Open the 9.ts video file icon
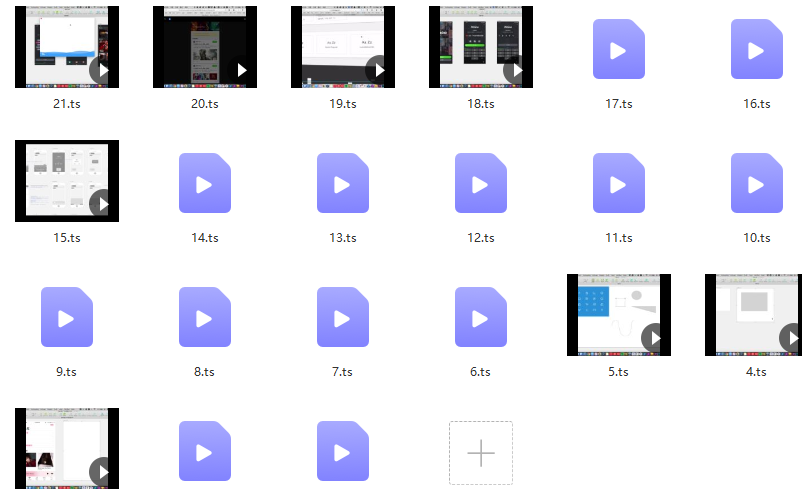Image resolution: width=802 pixels, height=489 pixels. point(66,317)
